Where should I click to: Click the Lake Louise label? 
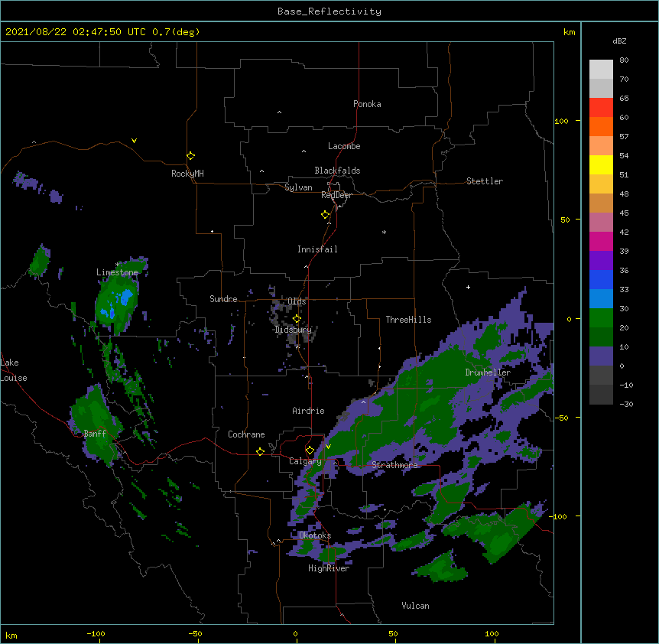click(x=14, y=370)
